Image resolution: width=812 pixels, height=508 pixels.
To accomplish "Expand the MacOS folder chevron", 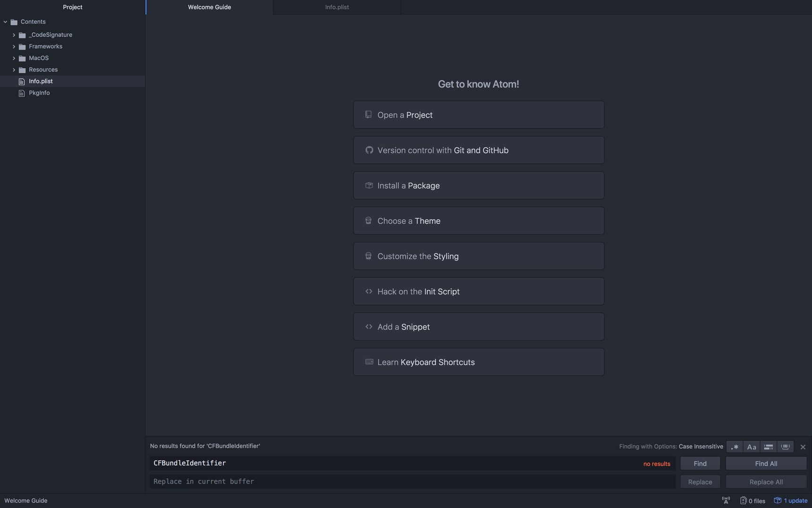I will click(14, 58).
